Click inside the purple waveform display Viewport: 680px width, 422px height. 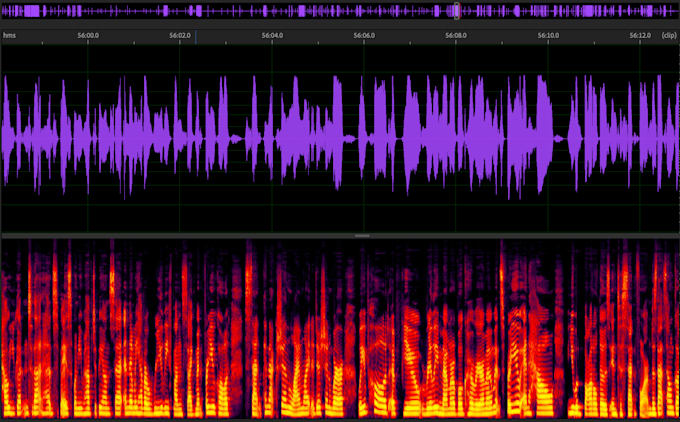pyautogui.click(x=340, y=138)
